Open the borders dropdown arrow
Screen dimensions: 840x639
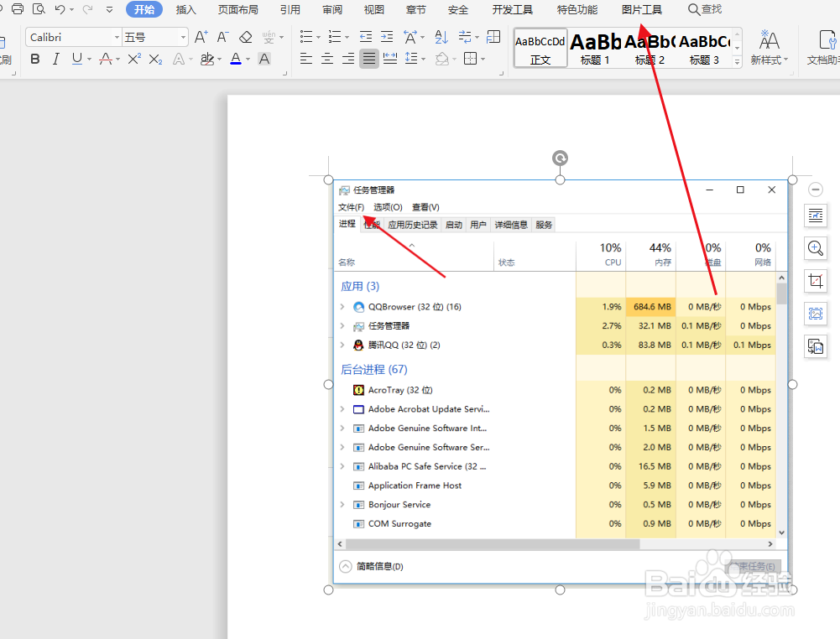(x=483, y=59)
